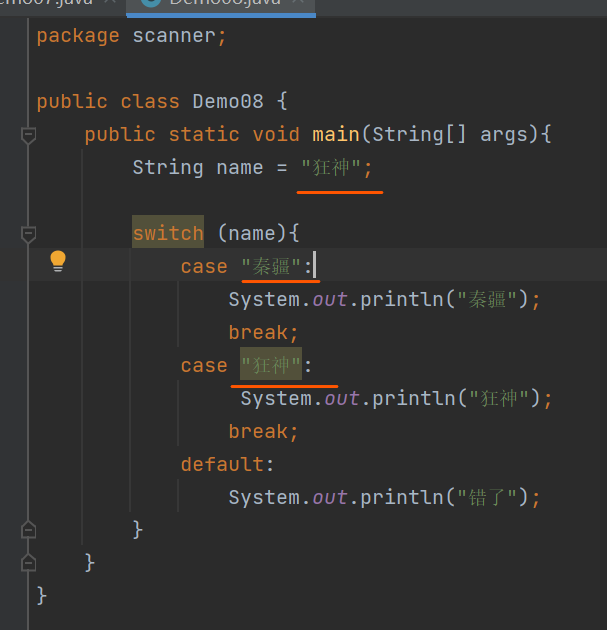Collapse the switch block fold marker
607x630 pixels.
point(29,234)
